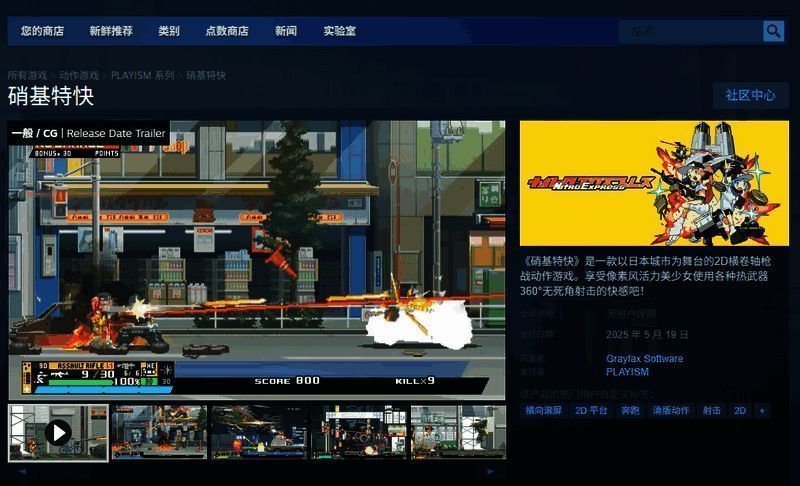
Task: Click the search magnifier icon
Action: 773,31
